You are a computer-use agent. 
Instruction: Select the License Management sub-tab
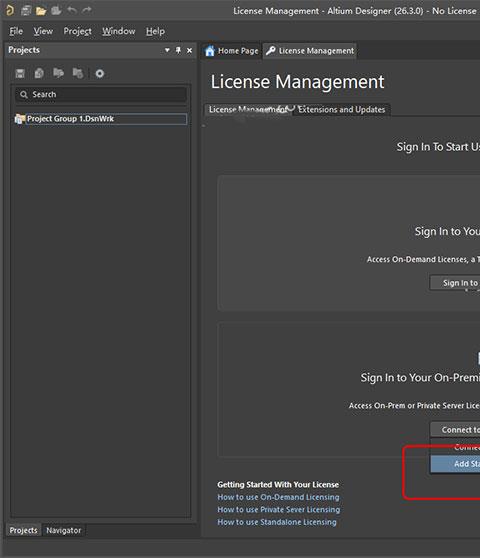pyautogui.click(x=248, y=110)
